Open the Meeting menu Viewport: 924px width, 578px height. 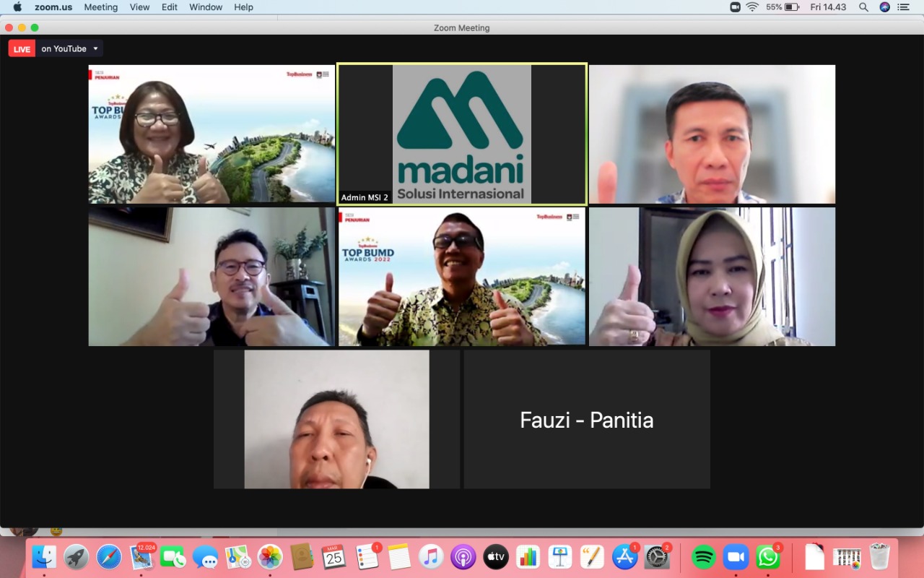pyautogui.click(x=100, y=7)
